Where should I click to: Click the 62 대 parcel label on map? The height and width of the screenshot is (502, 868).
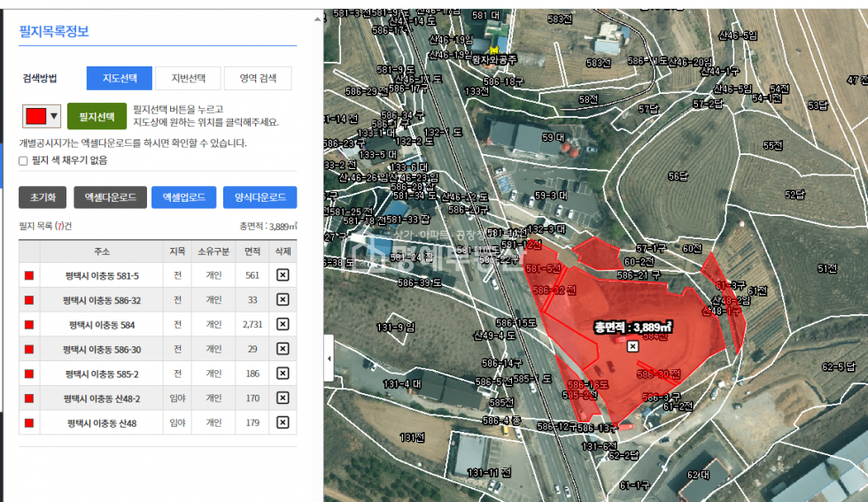pyautogui.click(x=698, y=475)
